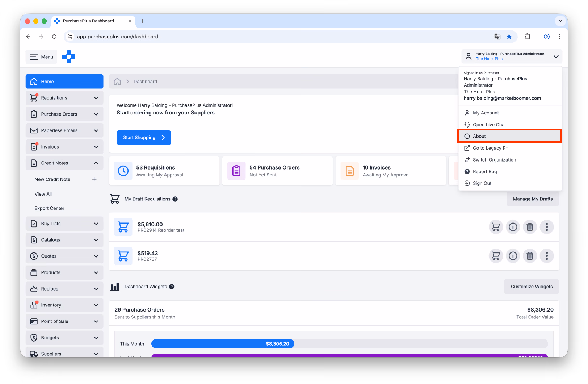
Task: Click the PurchasePlus logo icon
Action: tap(69, 57)
